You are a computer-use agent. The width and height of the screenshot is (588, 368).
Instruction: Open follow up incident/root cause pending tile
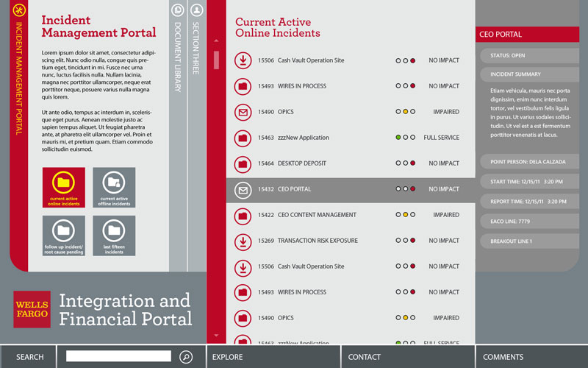(64, 236)
